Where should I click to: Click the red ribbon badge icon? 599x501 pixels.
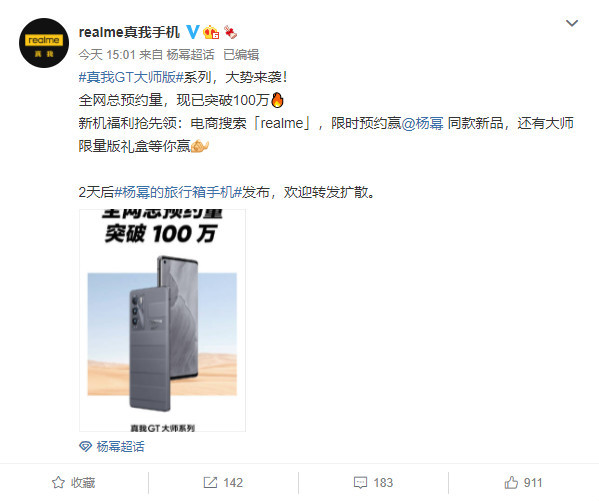(x=230, y=32)
